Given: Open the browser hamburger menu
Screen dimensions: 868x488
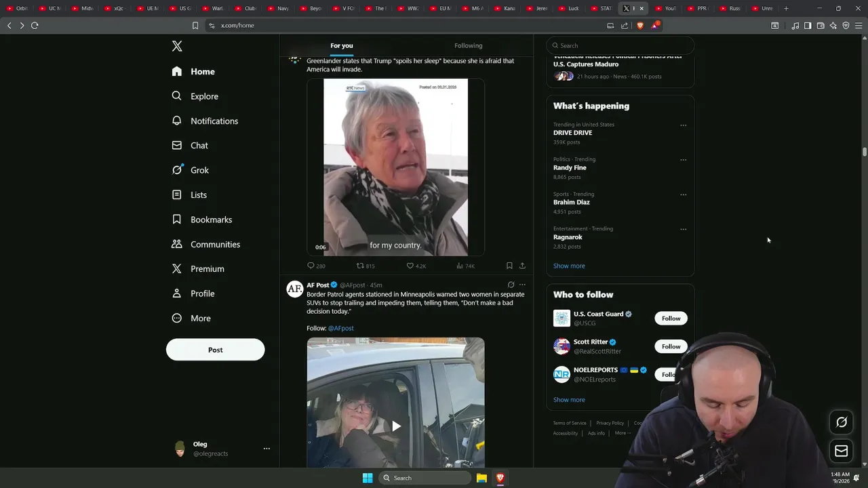Looking at the screenshot, I should [859, 25].
